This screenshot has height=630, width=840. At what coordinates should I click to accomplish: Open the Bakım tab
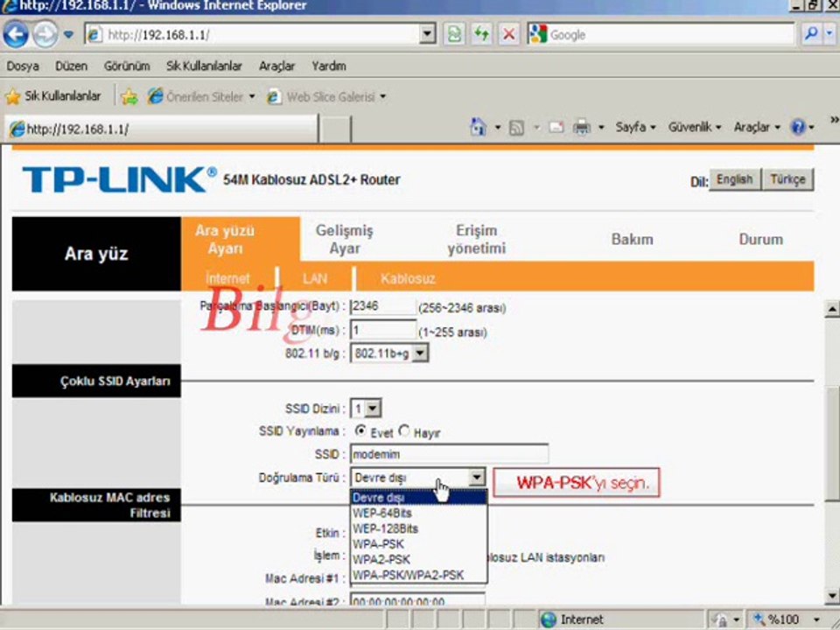(632, 239)
